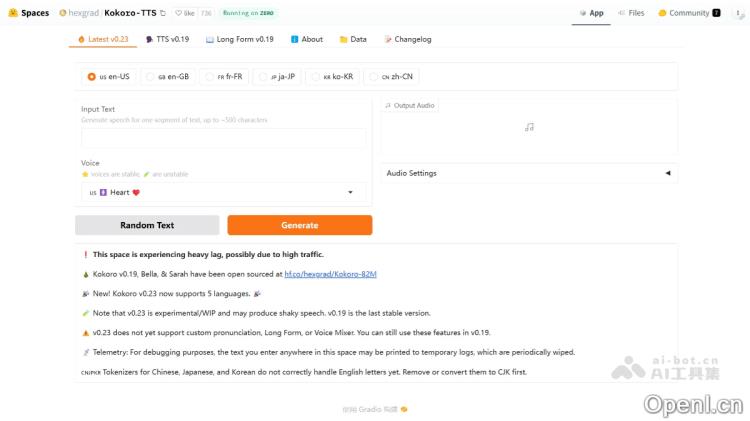Switch to the TTS v0.19 tab
Screen dimensions: 750x421
point(167,39)
